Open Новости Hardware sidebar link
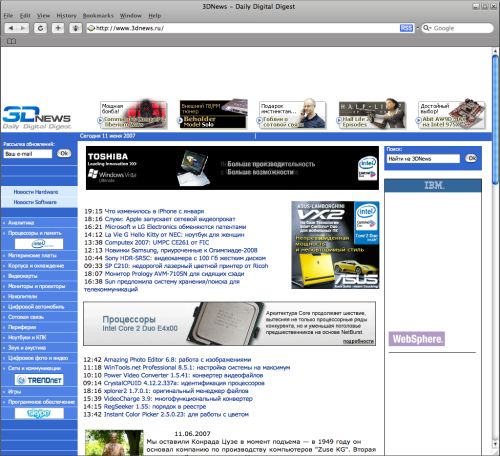The image size is (500, 456). click(x=36, y=192)
